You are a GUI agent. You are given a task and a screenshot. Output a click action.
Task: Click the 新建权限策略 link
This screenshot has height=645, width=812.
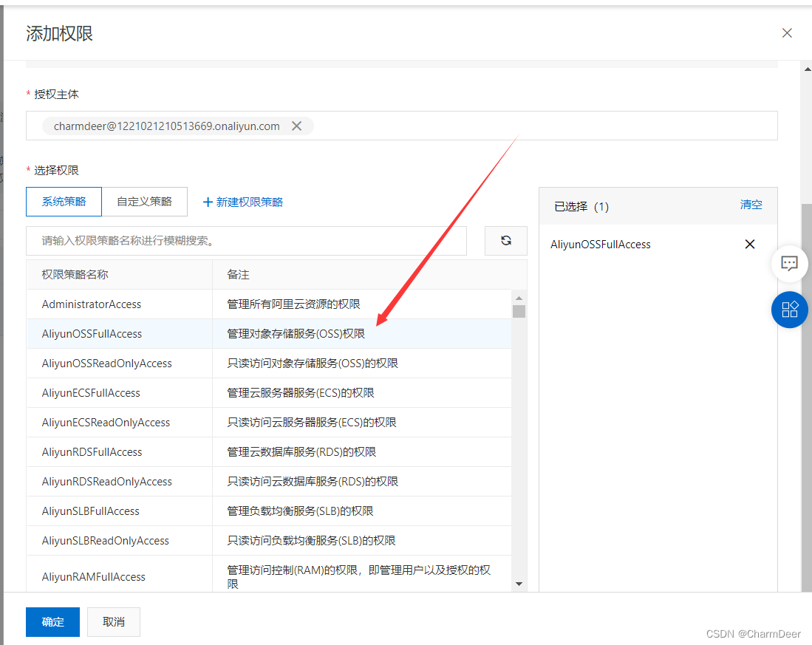[x=243, y=202]
